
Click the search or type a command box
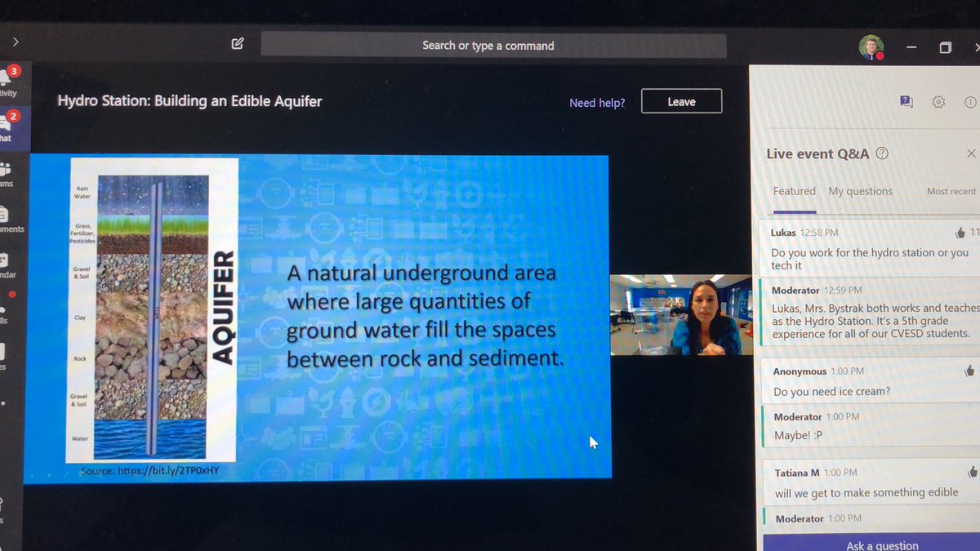coord(493,45)
